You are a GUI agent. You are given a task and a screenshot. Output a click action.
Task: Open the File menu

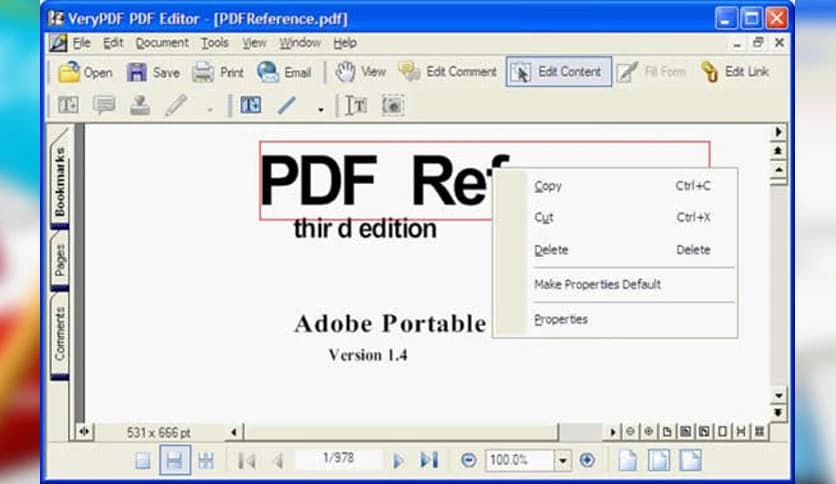point(82,43)
